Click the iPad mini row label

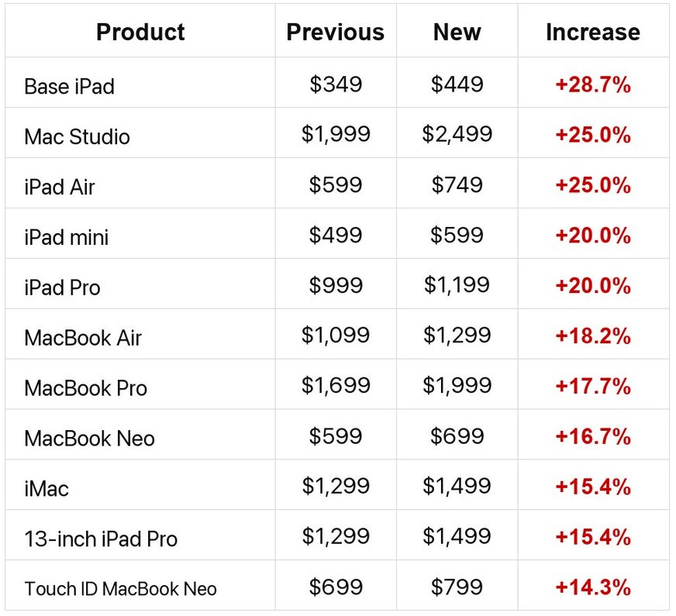[67, 237]
